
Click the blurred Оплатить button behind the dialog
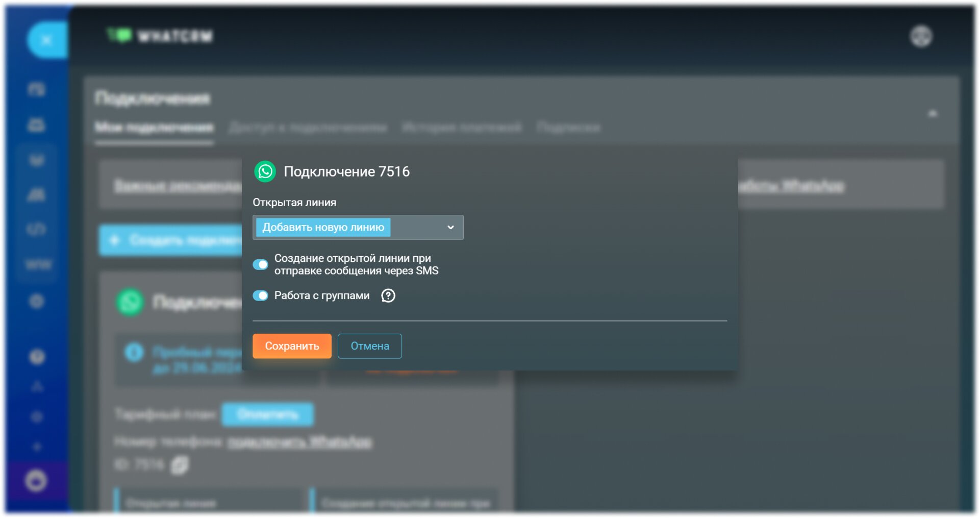click(268, 414)
